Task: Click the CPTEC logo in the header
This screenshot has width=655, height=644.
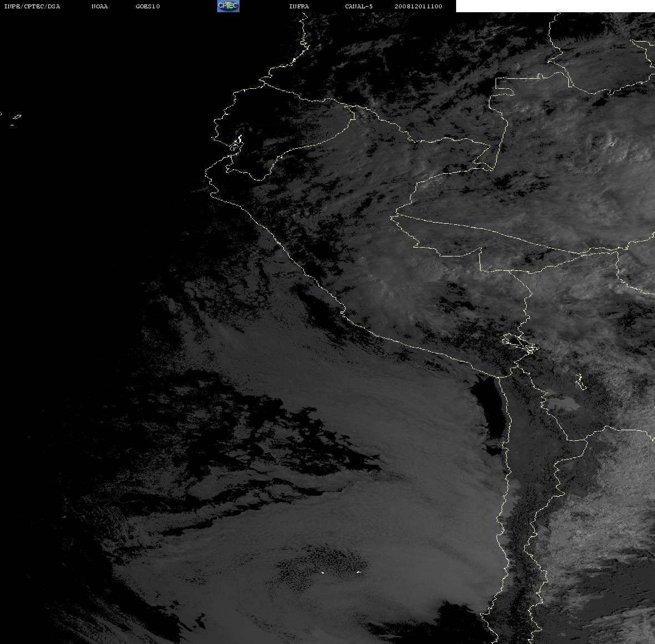Action: pos(228,6)
